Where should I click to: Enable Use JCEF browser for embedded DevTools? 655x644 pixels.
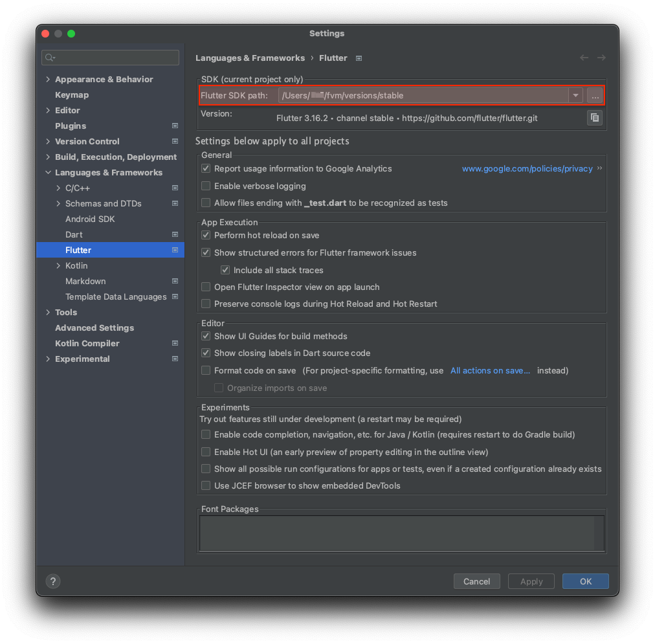(x=205, y=485)
